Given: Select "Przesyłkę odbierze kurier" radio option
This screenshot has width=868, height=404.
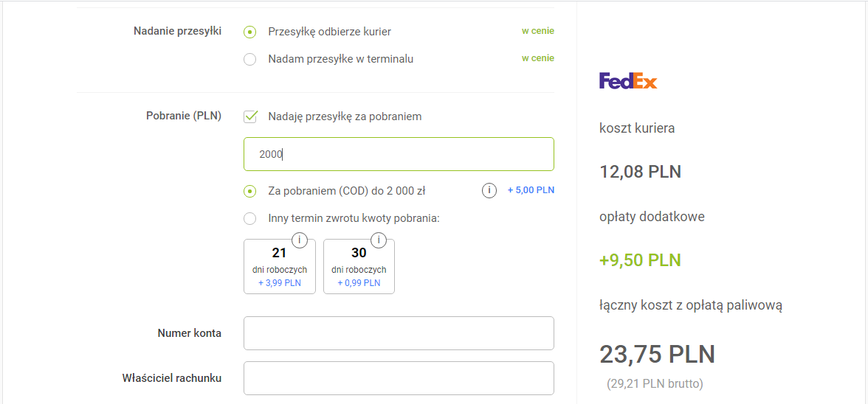Looking at the screenshot, I should pyautogui.click(x=250, y=32).
